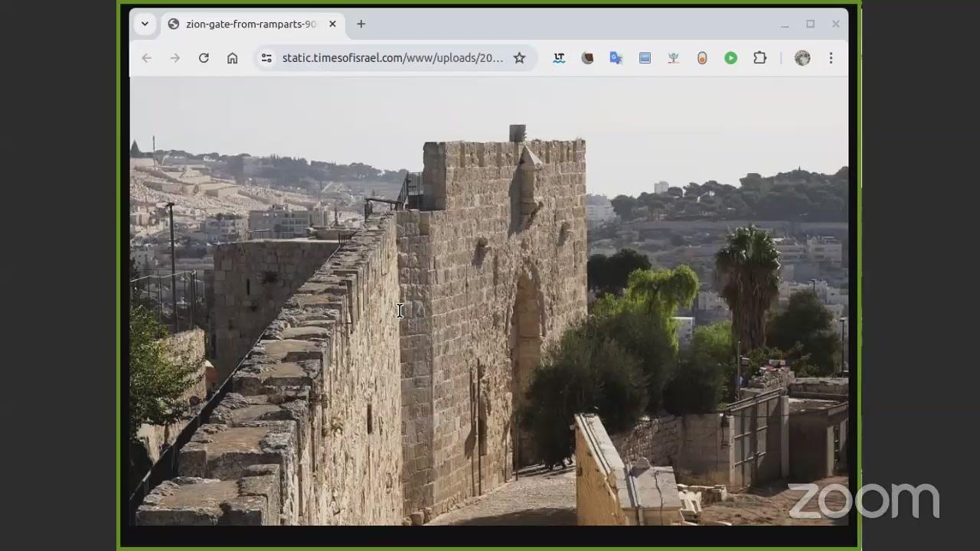Open a new tab with the plus button
Image resolution: width=980 pixels, height=551 pixels.
(x=361, y=24)
